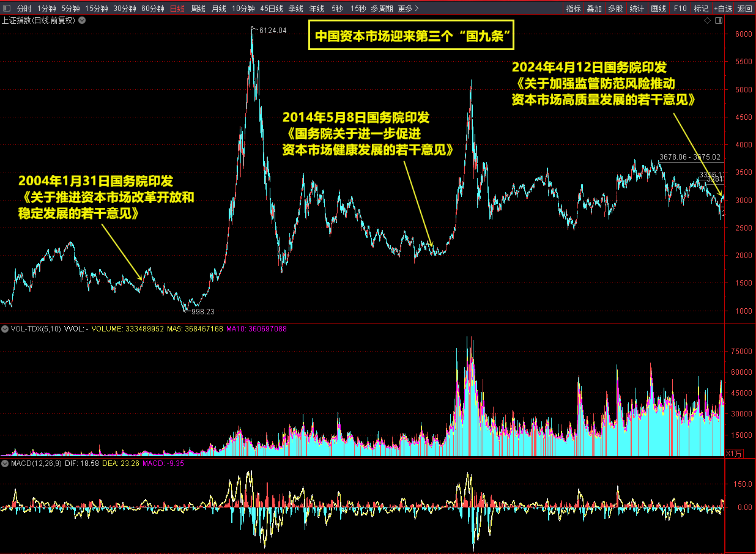This screenshot has height=554, width=756.
Task: Open the 上证指数 title dropdown arrow
Action: [82, 20]
